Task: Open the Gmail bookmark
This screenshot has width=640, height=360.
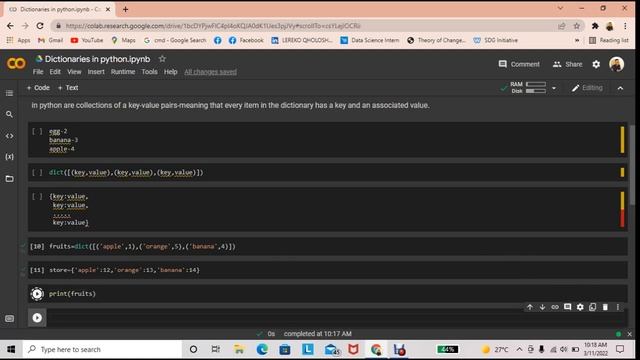Action: 51,40
